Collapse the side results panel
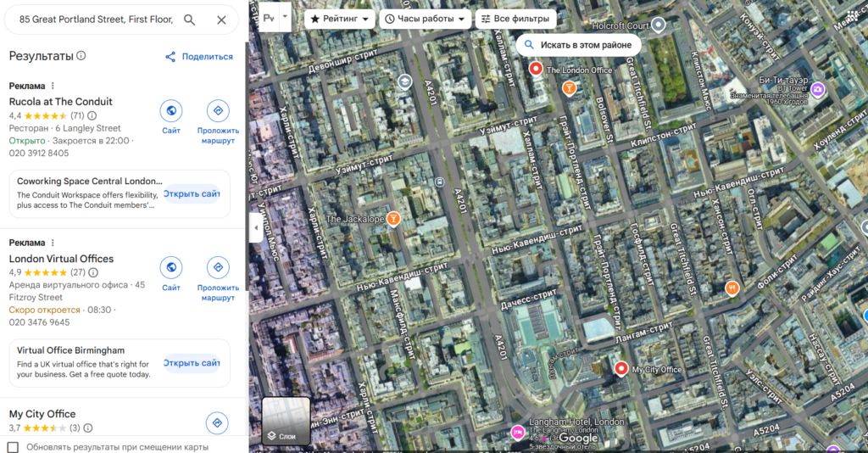 pos(255,227)
